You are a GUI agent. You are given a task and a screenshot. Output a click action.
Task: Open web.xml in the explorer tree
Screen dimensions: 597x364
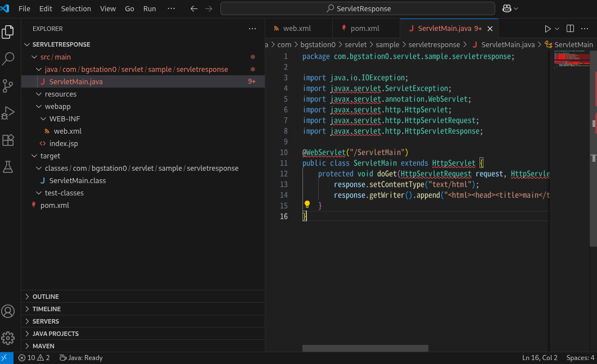coord(143,131)
